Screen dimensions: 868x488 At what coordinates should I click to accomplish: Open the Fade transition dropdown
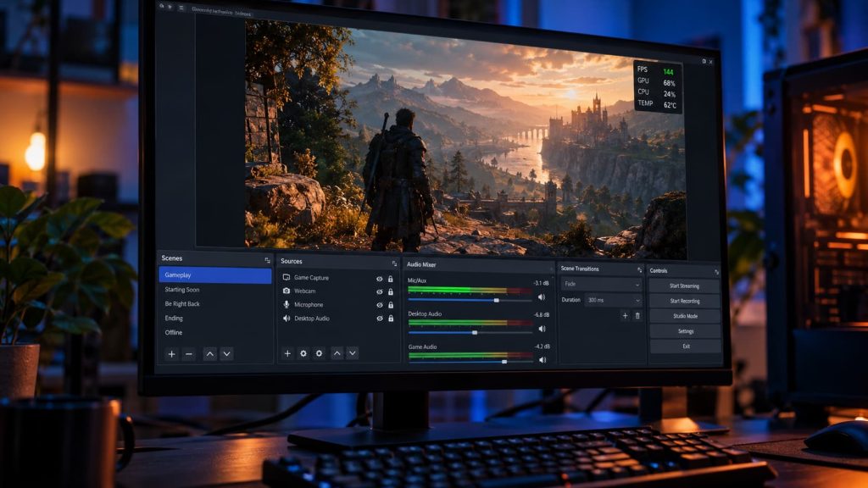click(x=601, y=284)
